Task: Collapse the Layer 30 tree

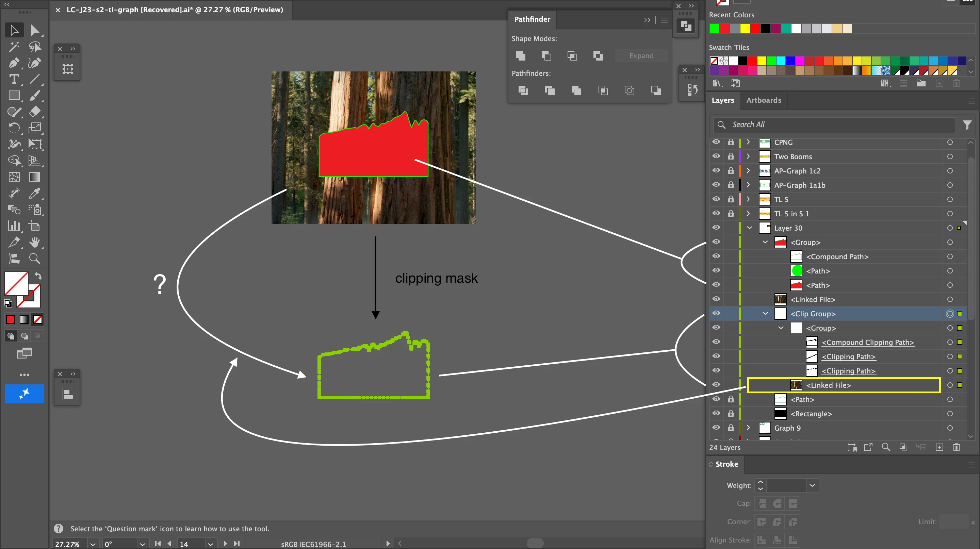Action: point(749,228)
